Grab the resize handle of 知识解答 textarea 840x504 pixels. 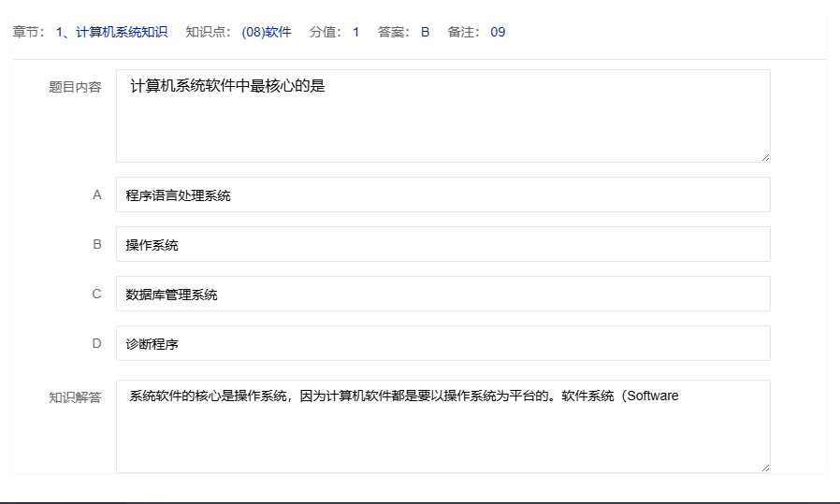[764, 467]
